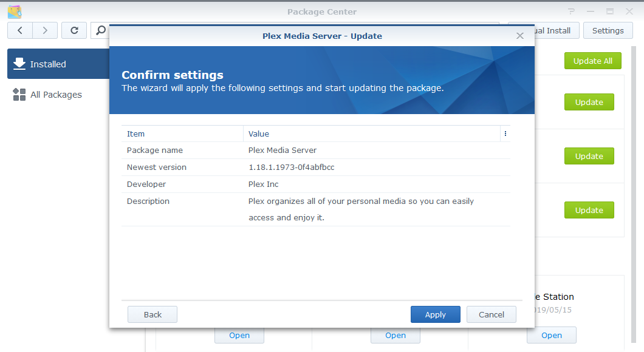Click the Plex Inc developer value
This screenshot has height=352, width=644.
(263, 184)
